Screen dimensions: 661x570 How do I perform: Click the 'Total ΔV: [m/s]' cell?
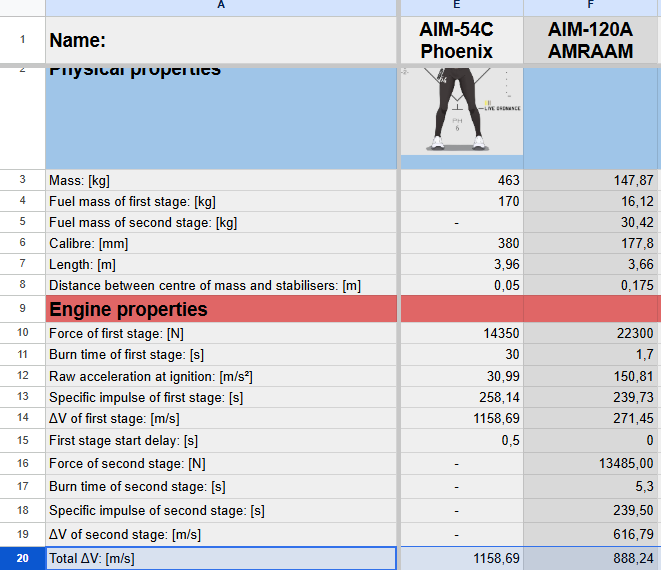221,558
